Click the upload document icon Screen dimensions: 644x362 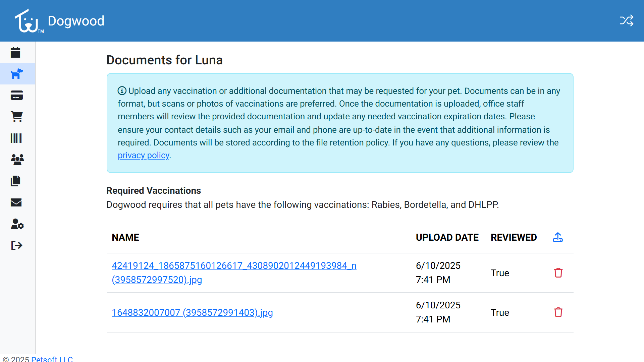tap(558, 237)
